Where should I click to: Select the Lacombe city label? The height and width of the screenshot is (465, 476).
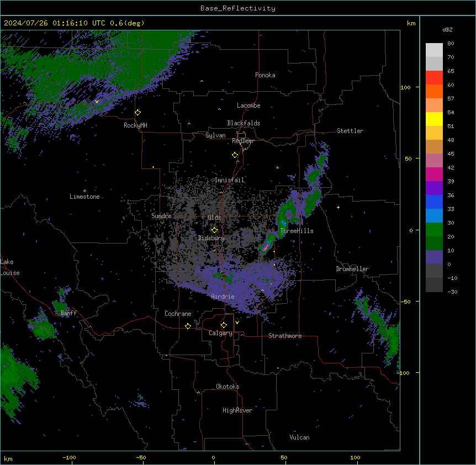point(248,105)
